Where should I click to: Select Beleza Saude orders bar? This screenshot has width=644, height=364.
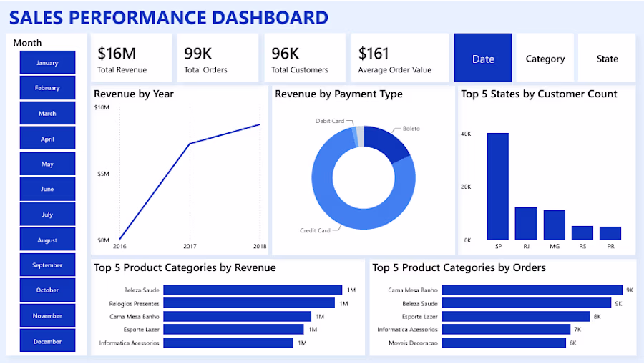(x=527, y=303)
